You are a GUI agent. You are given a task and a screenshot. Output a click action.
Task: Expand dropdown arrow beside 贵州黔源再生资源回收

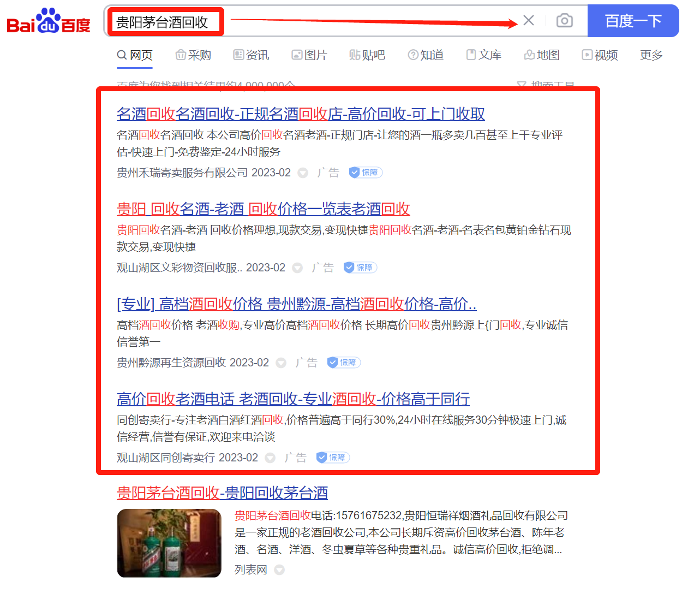pyautogui.click(x=281, y=363)
